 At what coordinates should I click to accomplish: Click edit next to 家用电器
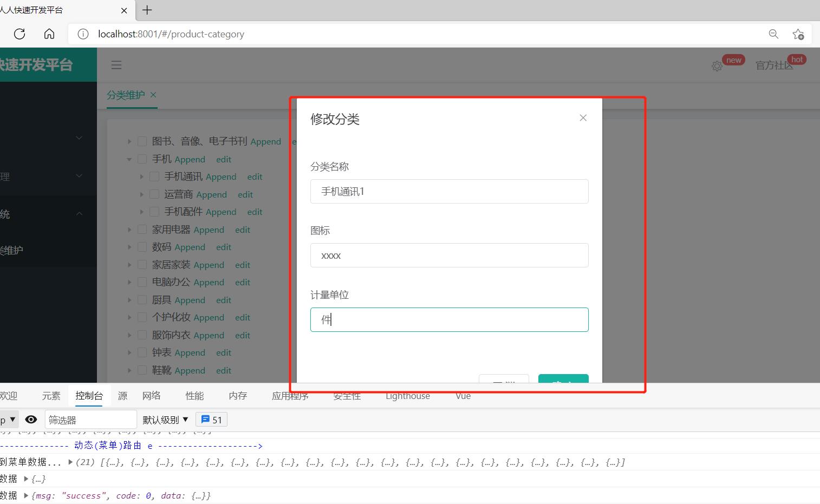pyautogui.click(x=243, y=230)
